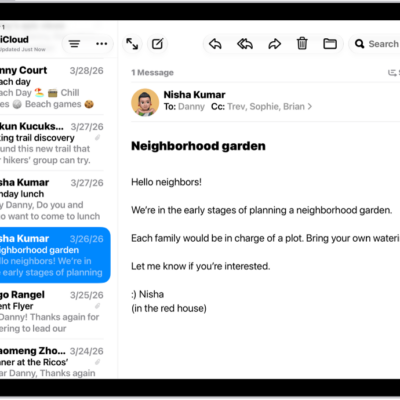Click the attachment paperclip on the Flyer email

[x=98, y=306]
